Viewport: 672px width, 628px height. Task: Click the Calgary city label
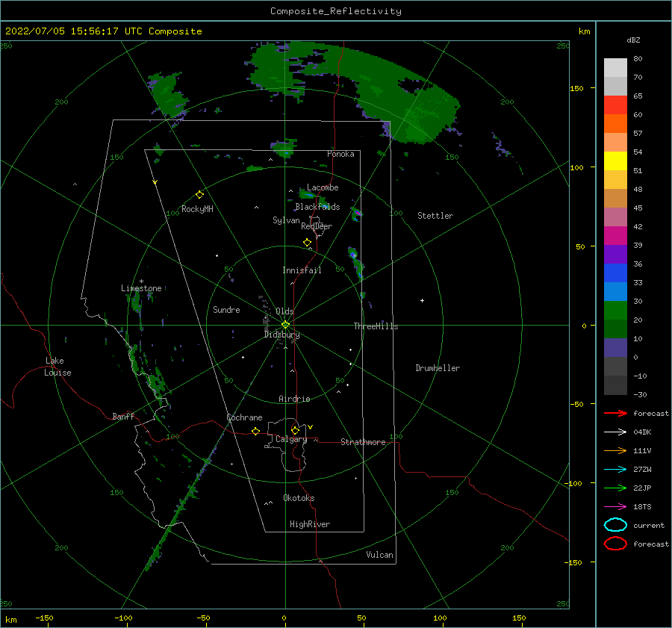(291, 439)
